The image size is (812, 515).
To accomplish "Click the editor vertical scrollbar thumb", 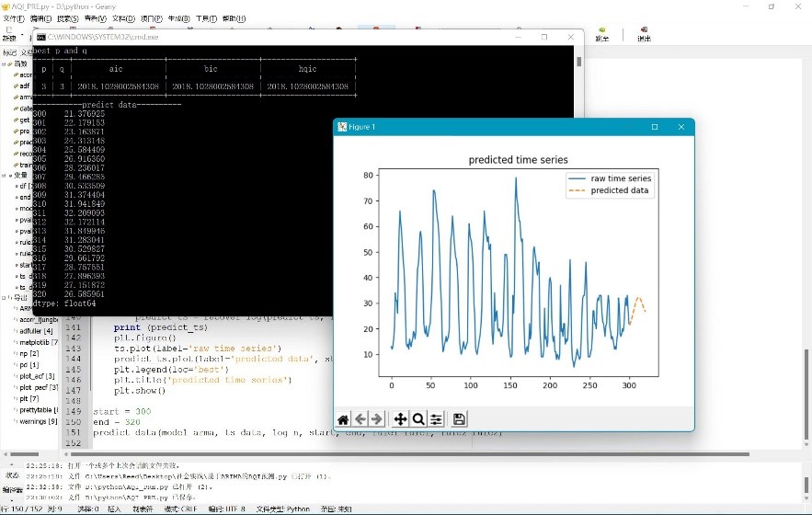I will [806, 395].
